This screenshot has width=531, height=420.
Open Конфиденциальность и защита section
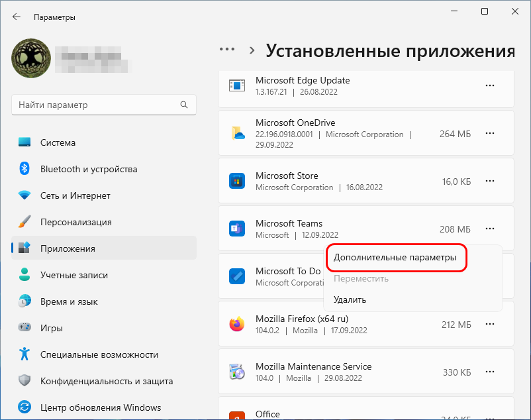click(x=104, y=381)
